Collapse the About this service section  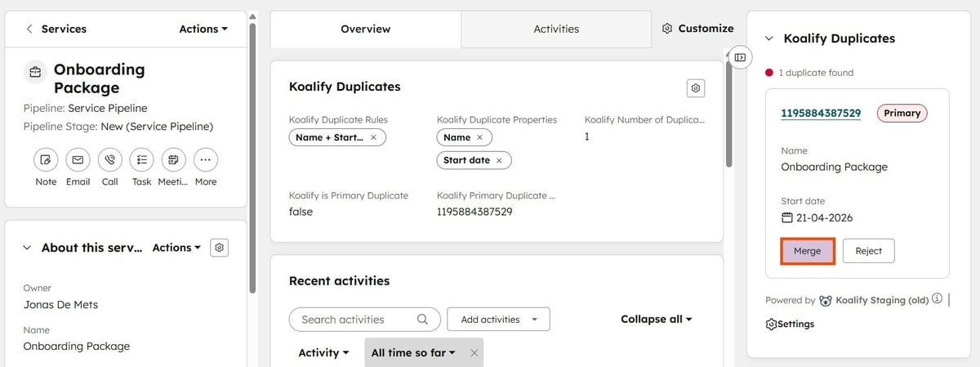point(28,248)
